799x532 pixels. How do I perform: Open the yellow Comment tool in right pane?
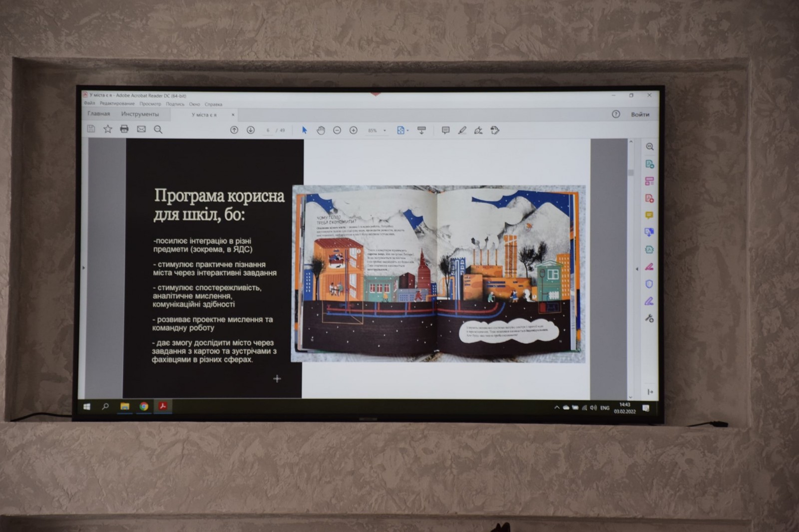point(649,216)
